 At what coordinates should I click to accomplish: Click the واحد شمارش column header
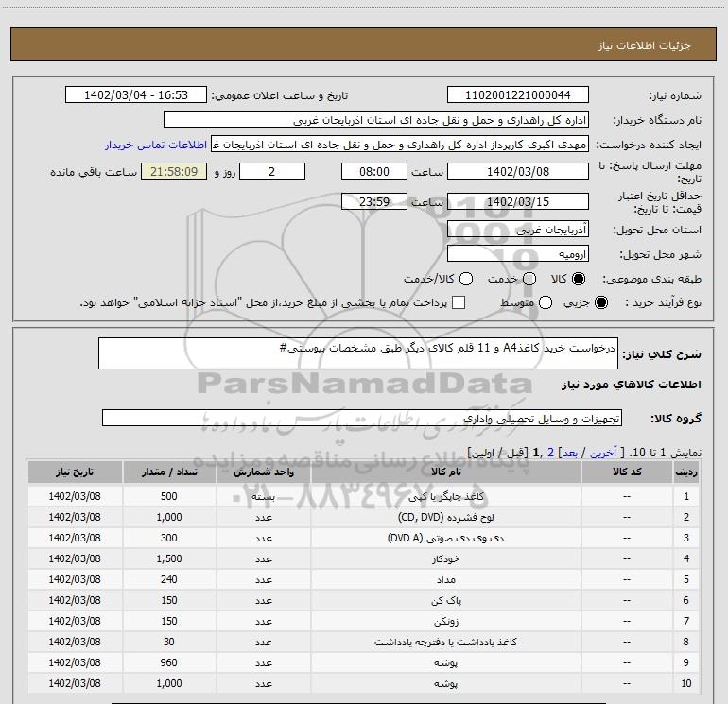coord(263,472)
